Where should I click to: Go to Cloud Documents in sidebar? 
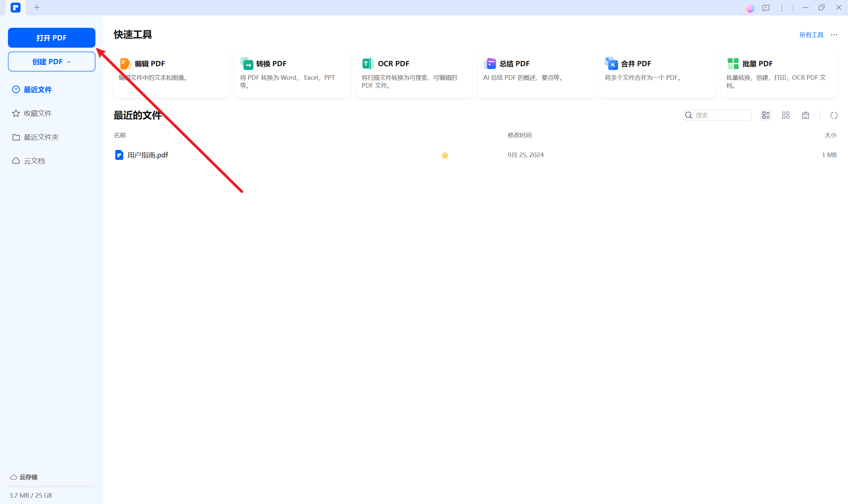tap(34, 161)
